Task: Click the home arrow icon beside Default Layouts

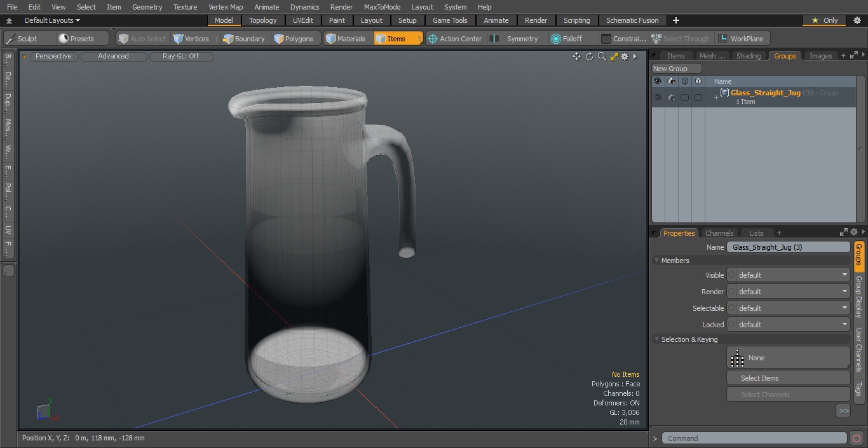Action: tap(10, 20)
